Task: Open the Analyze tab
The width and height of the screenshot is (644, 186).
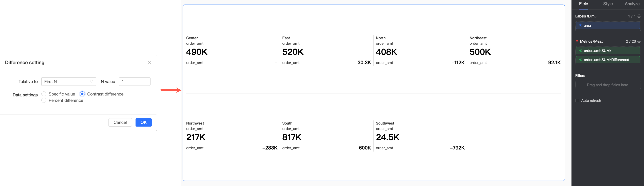Action: [x=632, y=4]
